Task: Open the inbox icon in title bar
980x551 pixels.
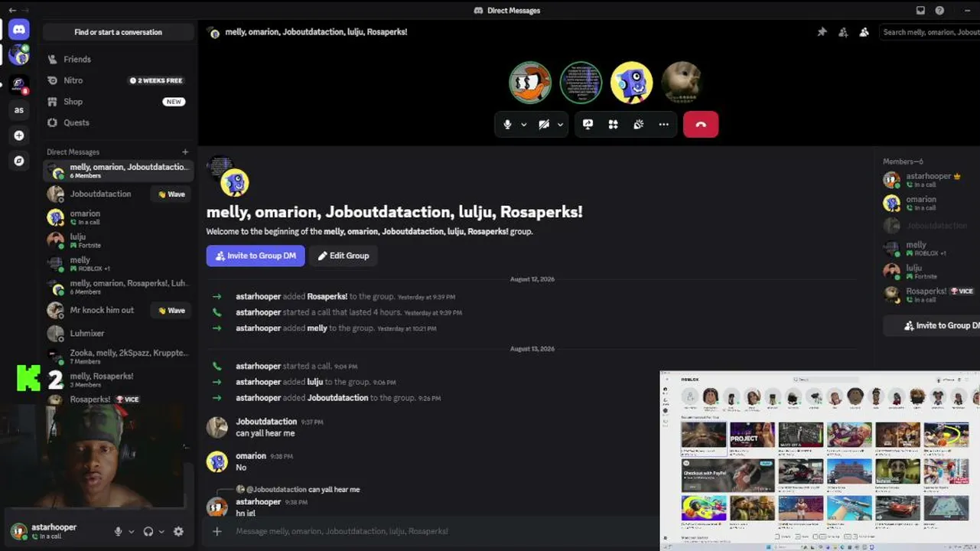Action: pos(920,11)
